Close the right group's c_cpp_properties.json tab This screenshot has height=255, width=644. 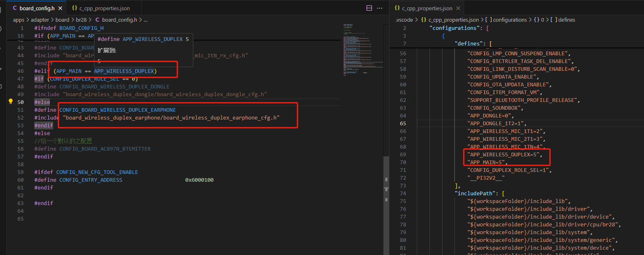point(458,8)
